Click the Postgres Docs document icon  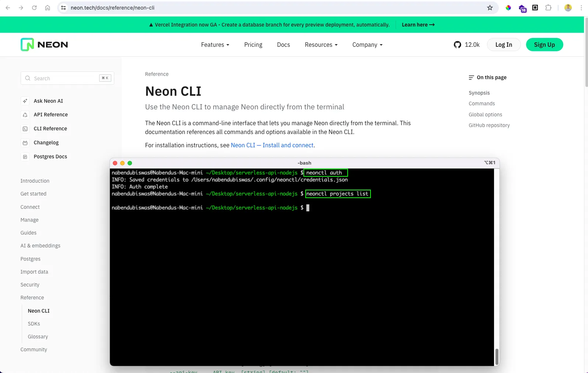(25, 157)
